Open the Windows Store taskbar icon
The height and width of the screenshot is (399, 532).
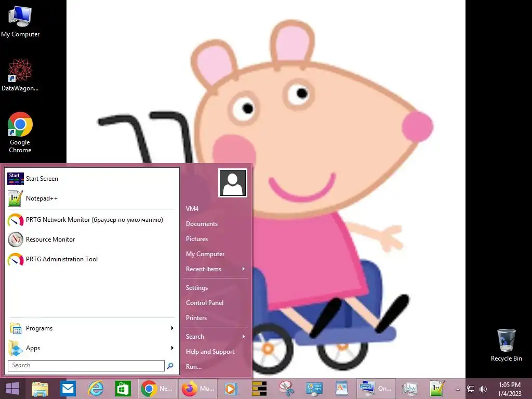pos(123,389)
